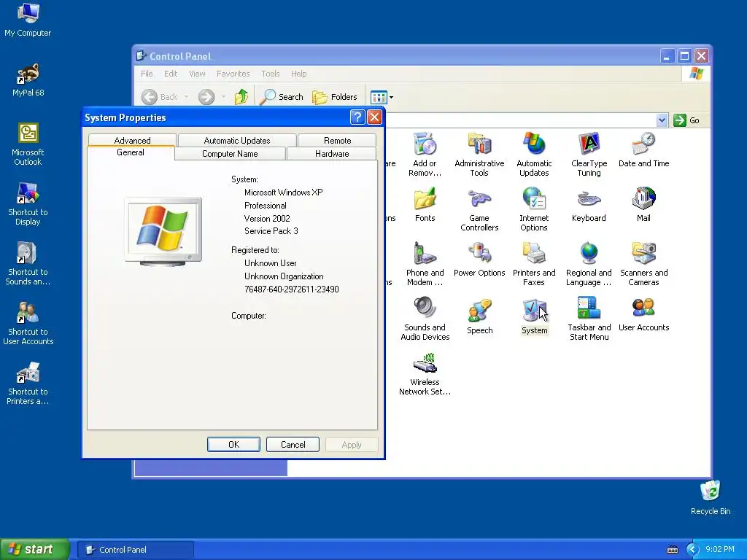
Task: Maximize the Control Panel window
Action: tap(684, 56)
